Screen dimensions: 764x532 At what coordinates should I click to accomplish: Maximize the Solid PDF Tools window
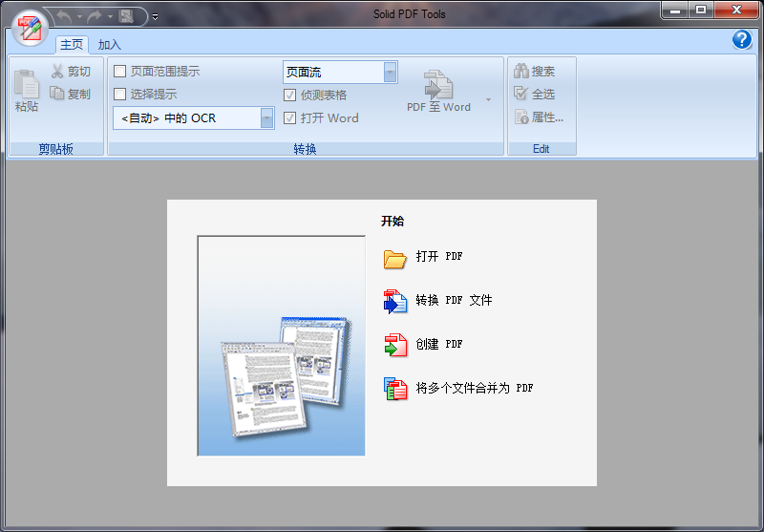coord(701,11)
